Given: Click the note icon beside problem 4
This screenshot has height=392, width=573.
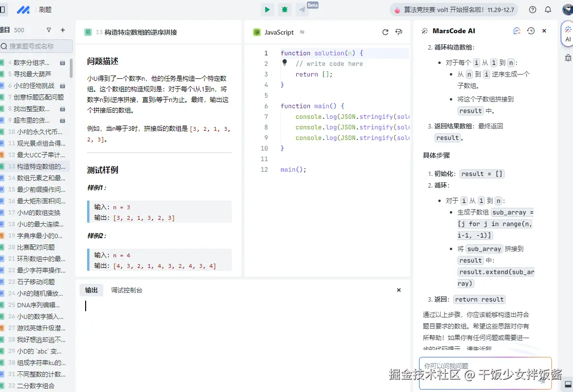Looking at the screenshot, I should pyautogui.click(x=63, y=63).
